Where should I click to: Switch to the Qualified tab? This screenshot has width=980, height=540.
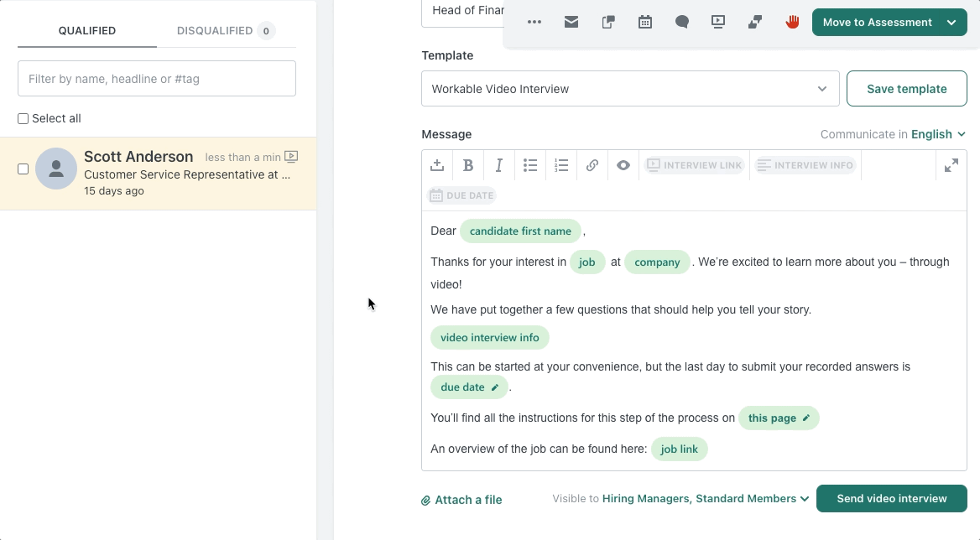[x=87, y=30]
